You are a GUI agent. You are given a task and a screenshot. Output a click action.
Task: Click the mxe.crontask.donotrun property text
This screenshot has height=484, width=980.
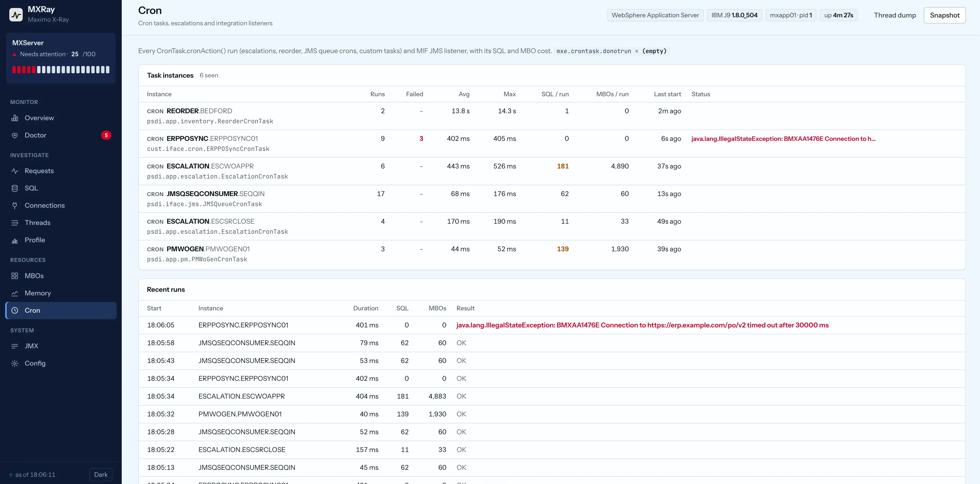[611, 51]
